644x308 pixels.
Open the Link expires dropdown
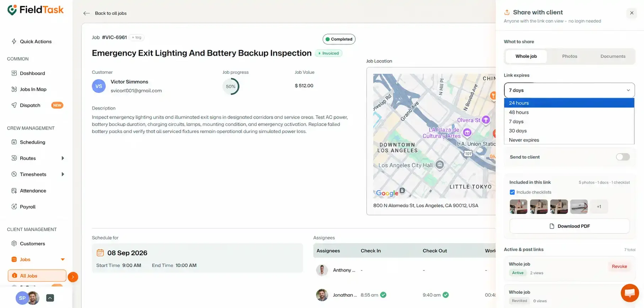(569, 90)
